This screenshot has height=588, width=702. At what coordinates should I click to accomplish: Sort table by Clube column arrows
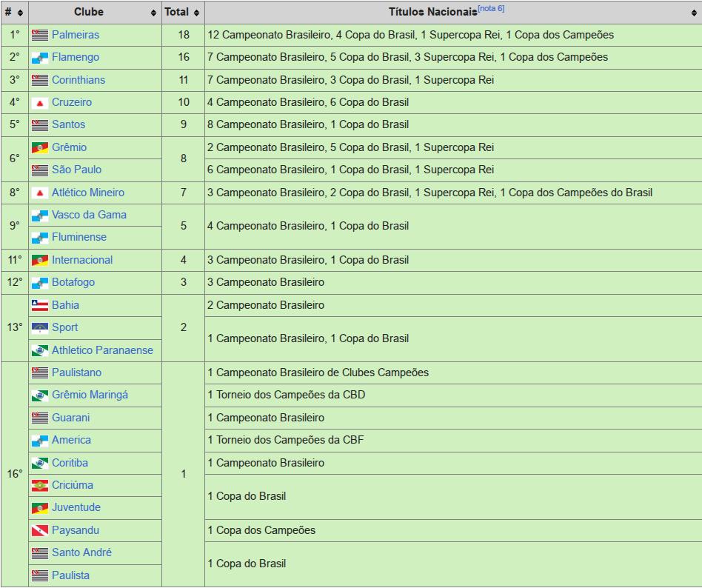tap(153, 13)
